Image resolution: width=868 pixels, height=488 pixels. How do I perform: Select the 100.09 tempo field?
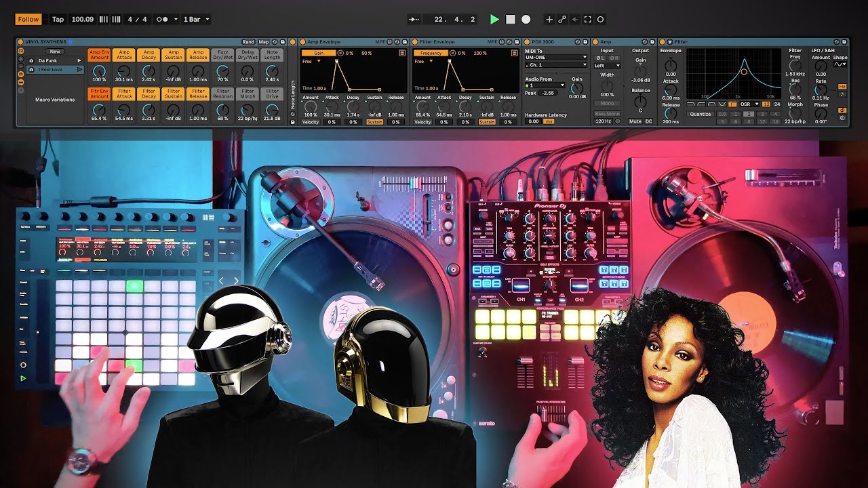(x=82, y=20)
